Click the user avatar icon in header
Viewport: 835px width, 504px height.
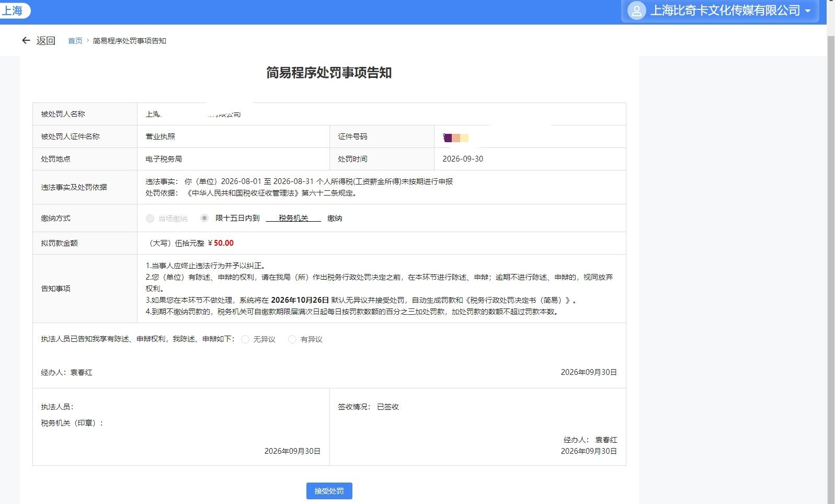pos(636,11)
